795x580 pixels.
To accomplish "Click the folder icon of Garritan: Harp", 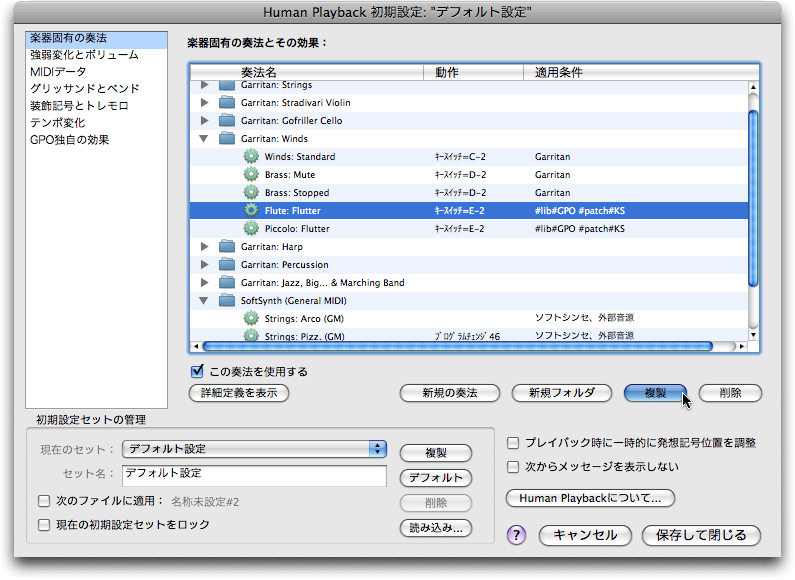I will [x=227, y=246].
